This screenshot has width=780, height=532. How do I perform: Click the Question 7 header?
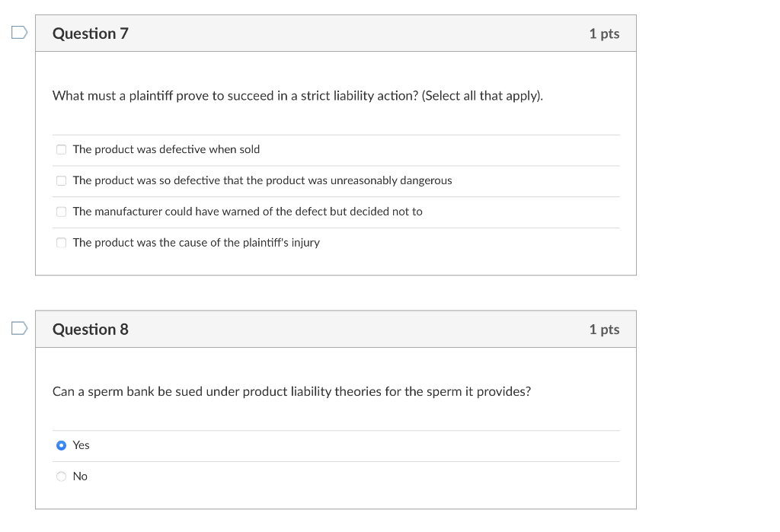(91, 33)
